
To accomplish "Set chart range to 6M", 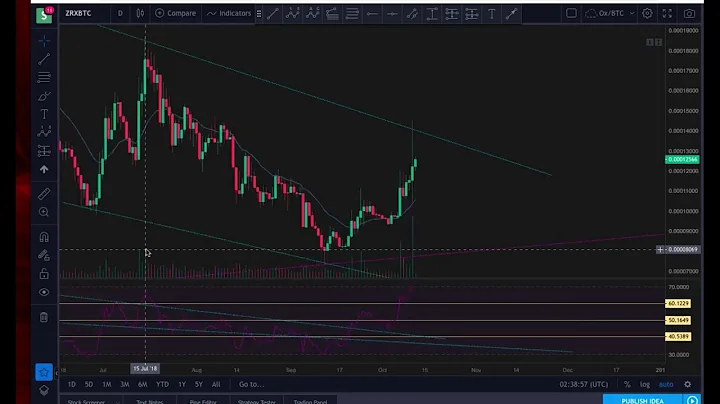I will [x=143, y=384].
